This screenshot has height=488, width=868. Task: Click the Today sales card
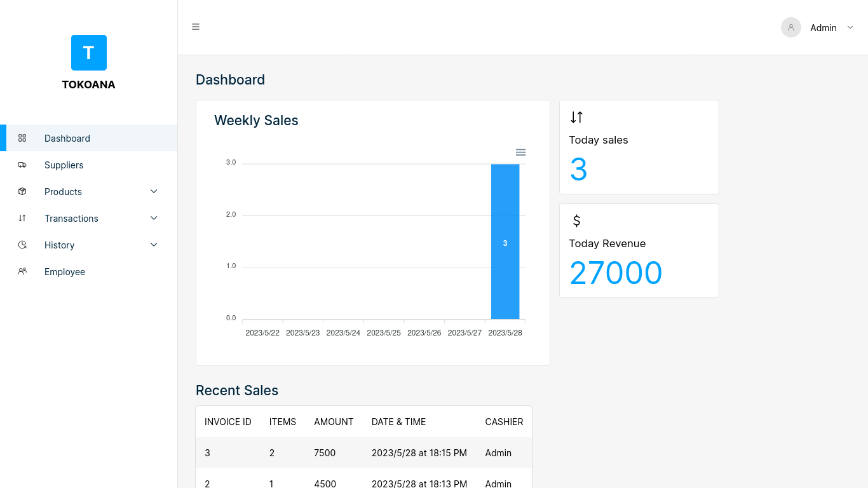click(639, 147)
